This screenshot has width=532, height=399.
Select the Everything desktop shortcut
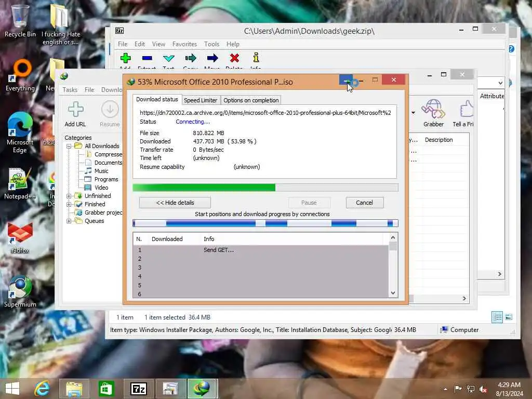20,75
